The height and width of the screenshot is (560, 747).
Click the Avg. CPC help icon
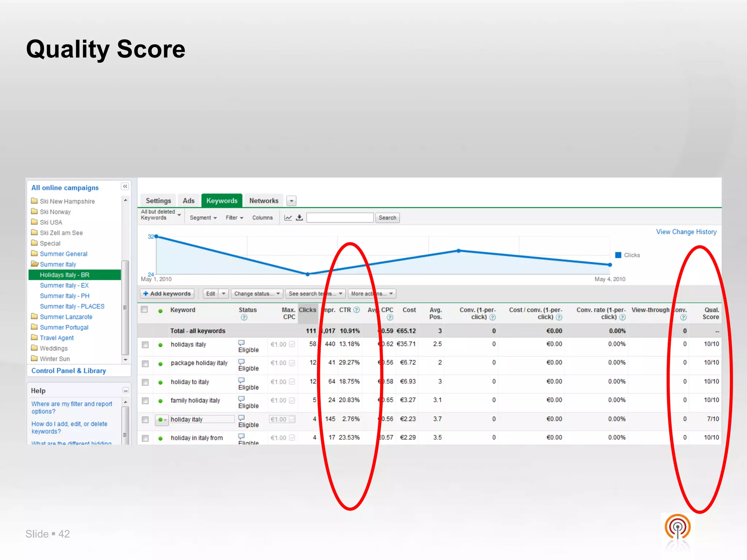point(390,318)
